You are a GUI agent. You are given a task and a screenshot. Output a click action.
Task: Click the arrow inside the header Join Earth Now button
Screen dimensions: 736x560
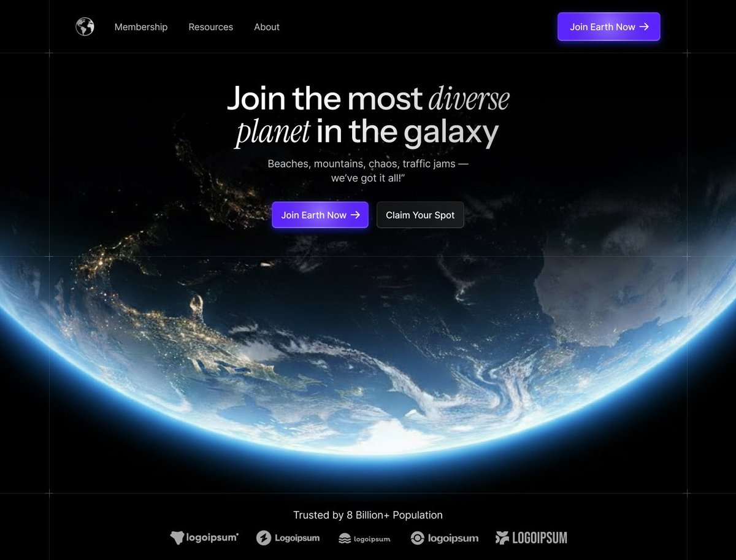[x=644, y=27]
